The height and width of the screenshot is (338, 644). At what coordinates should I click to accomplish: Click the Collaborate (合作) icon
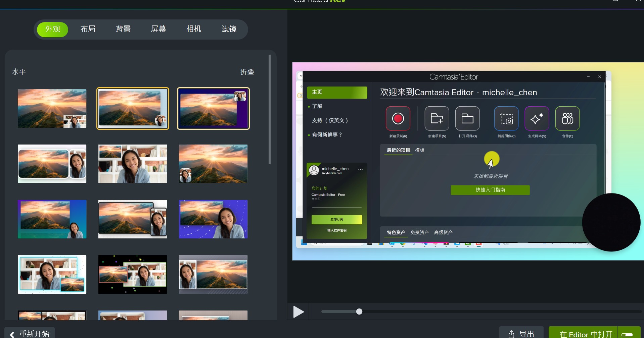[567, 118]
